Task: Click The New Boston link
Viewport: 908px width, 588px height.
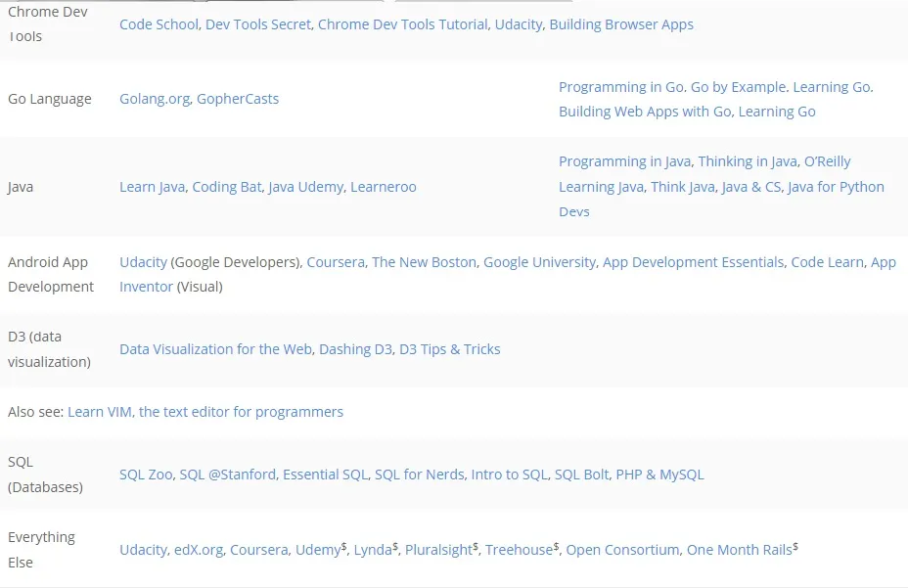Action: [x=424, y=262]
